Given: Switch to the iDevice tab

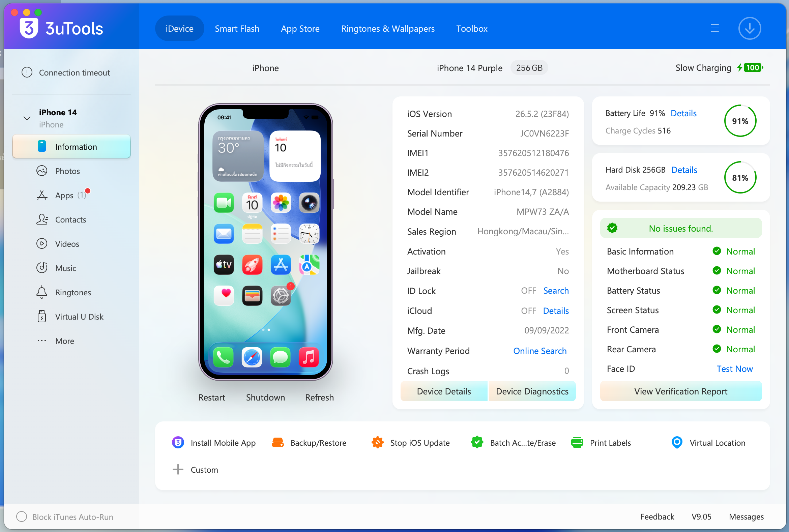Looking at the screenshot, I should [x=179, y=29].
